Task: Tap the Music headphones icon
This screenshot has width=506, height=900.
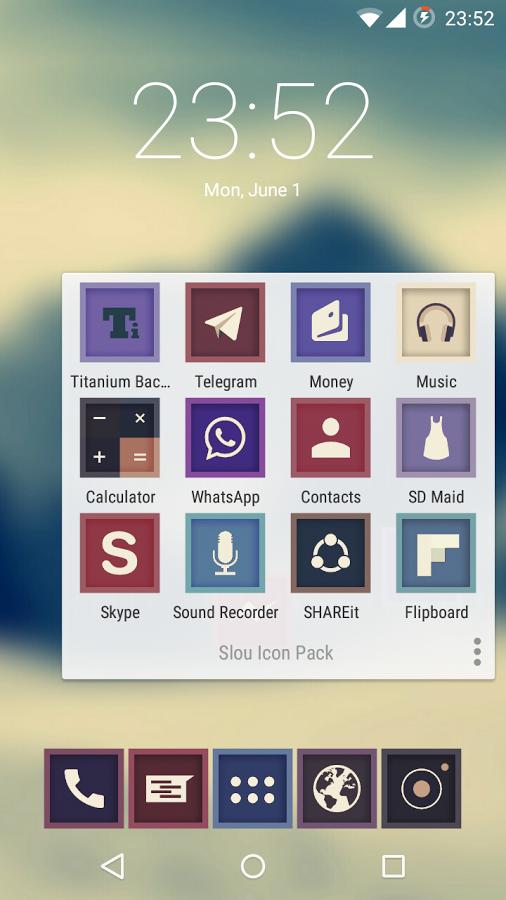Action: (436, 322)
